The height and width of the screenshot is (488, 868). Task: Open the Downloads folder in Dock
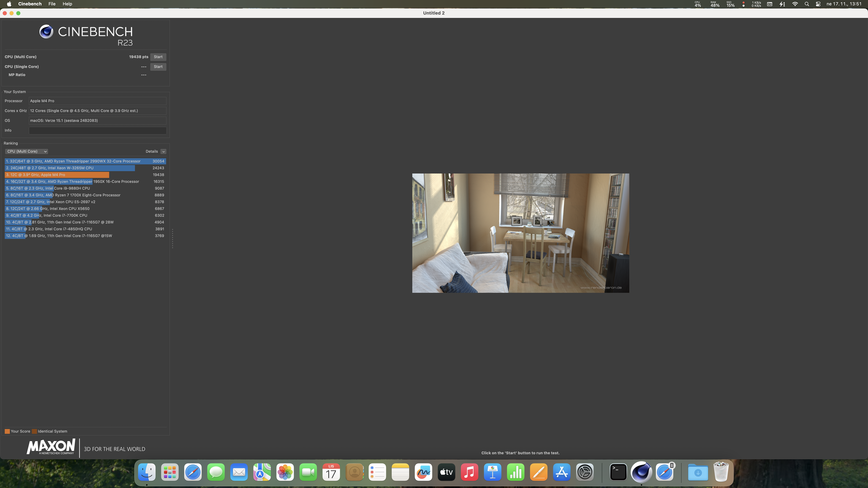(x=698, y=472)
